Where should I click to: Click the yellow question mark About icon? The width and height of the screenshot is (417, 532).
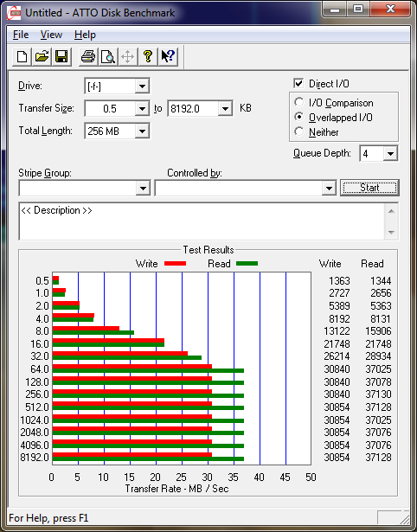[x=148, y=57]
